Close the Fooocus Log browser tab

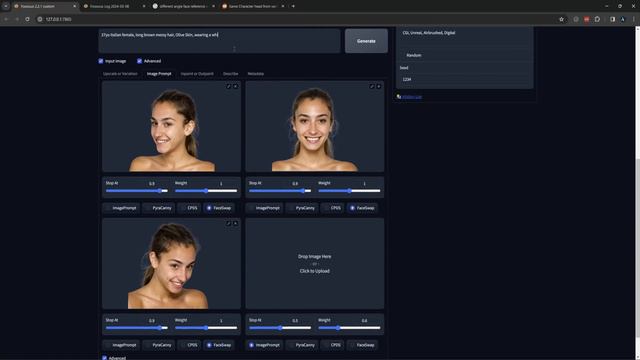click(144, 6)
